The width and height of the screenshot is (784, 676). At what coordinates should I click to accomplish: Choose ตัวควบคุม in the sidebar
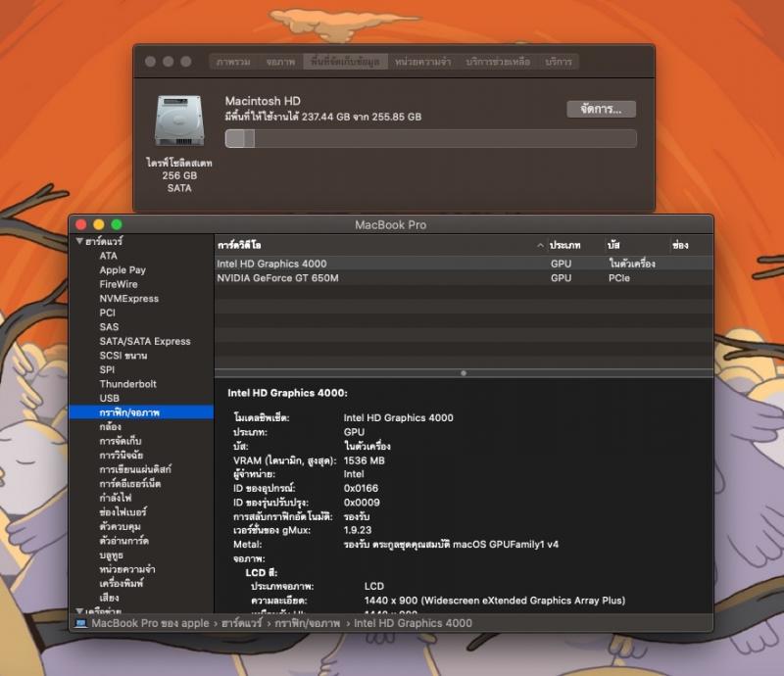(x=120, y=526)
